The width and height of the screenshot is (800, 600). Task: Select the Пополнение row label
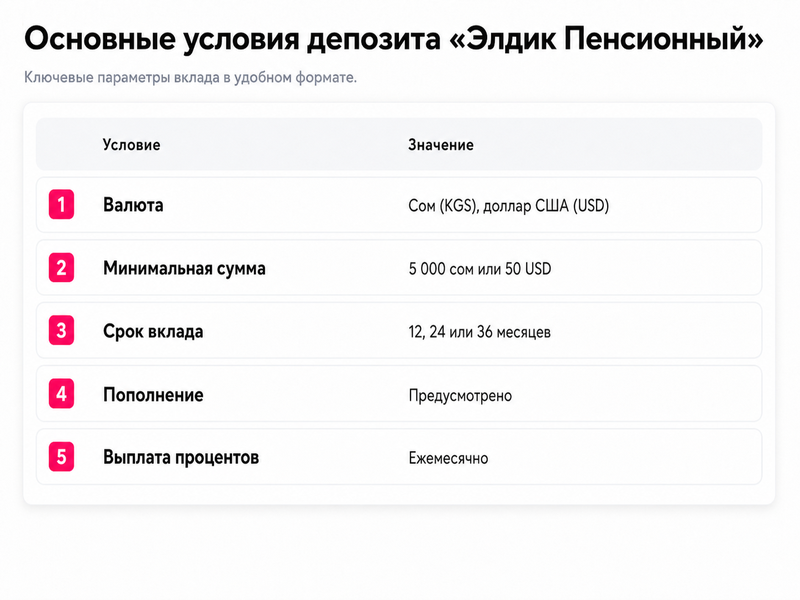153,395
